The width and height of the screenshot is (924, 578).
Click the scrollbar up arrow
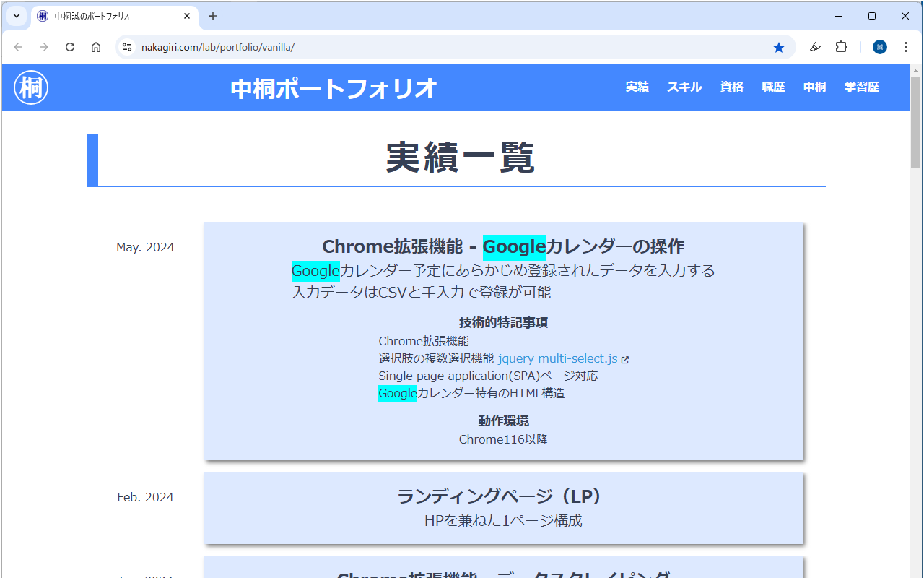coord(916,70)
